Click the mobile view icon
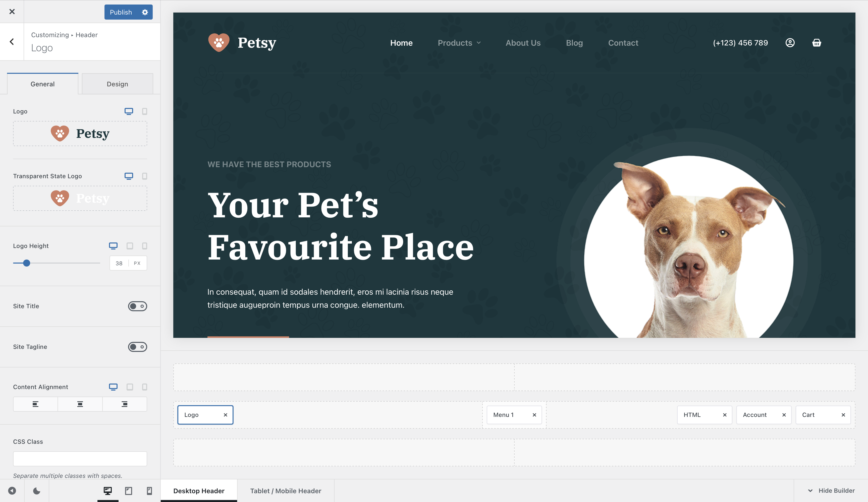Image resolution: width=868 pixels, height=502 pixels. click(x=149, y=491)
